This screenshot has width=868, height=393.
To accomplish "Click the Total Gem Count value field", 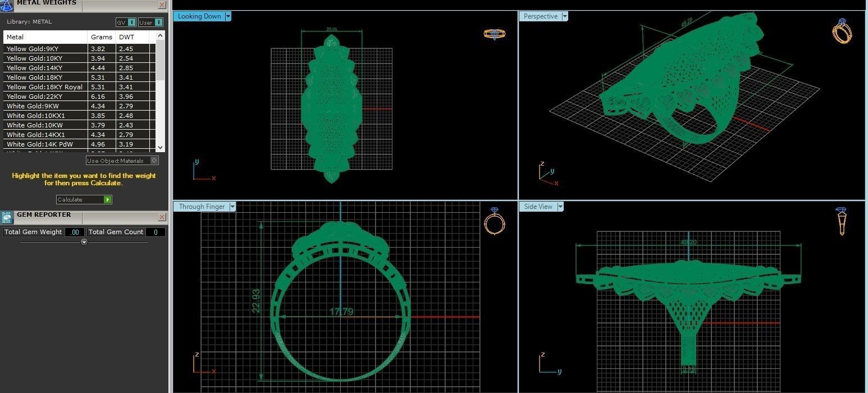I will (155, 232).
